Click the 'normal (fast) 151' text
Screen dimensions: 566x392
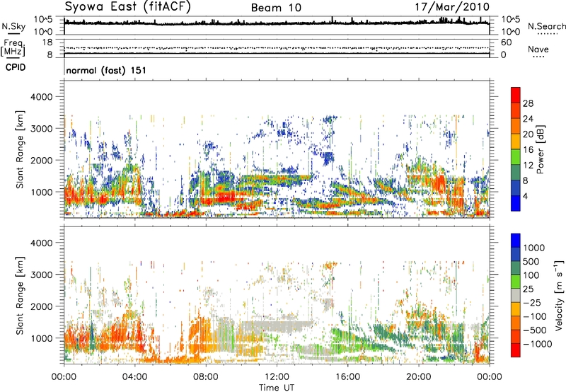click(x=106, y=70)
